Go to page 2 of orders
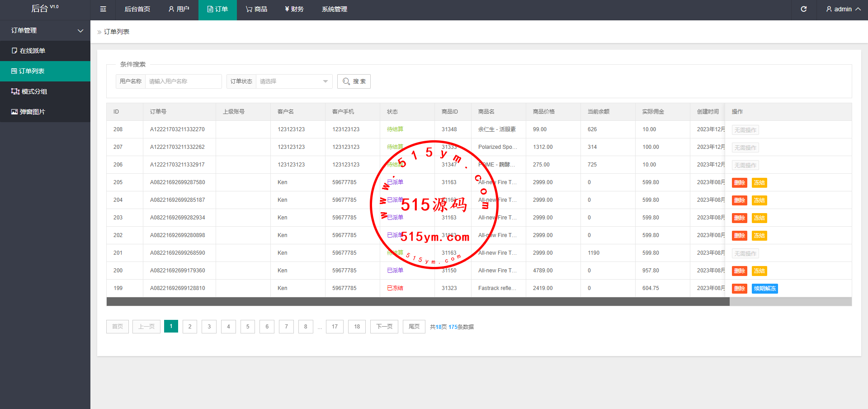 pyautogui.click(x=190, y=327)
